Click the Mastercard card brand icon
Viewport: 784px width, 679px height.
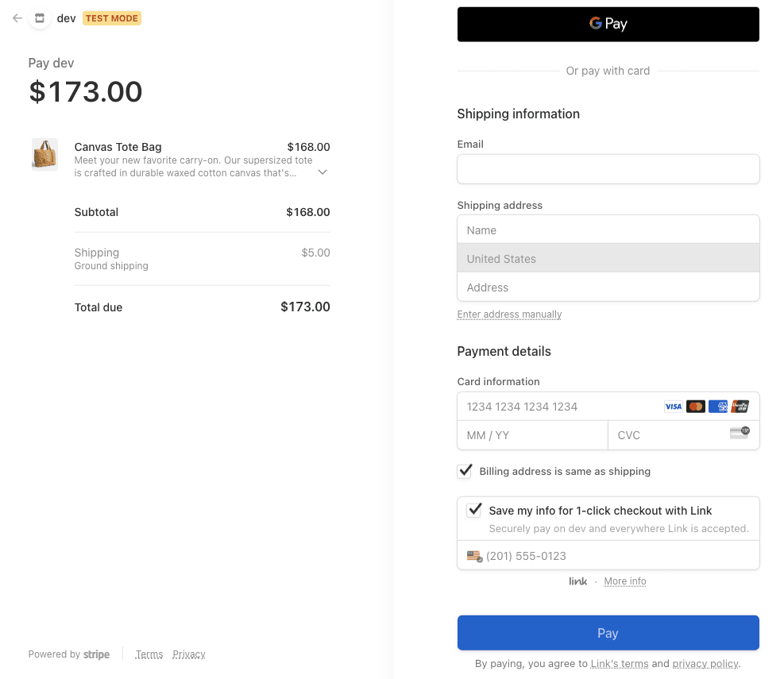[695, 406]
